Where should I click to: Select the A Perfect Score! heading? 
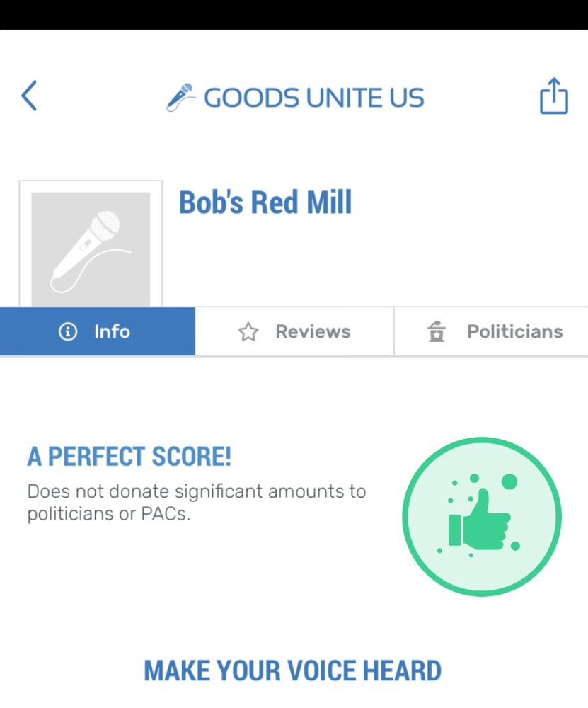click(129, 456)
